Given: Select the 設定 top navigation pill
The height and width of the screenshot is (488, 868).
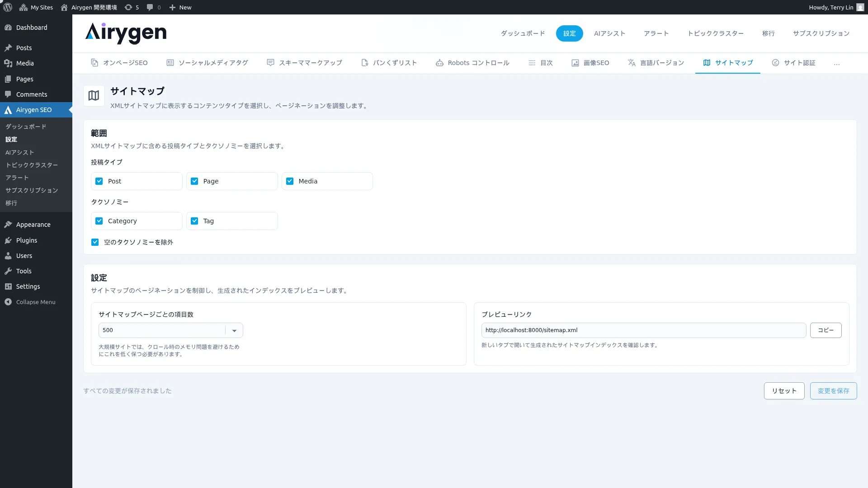Looking at the screenshot, I should pyautogui.click(x=569, y=33).
